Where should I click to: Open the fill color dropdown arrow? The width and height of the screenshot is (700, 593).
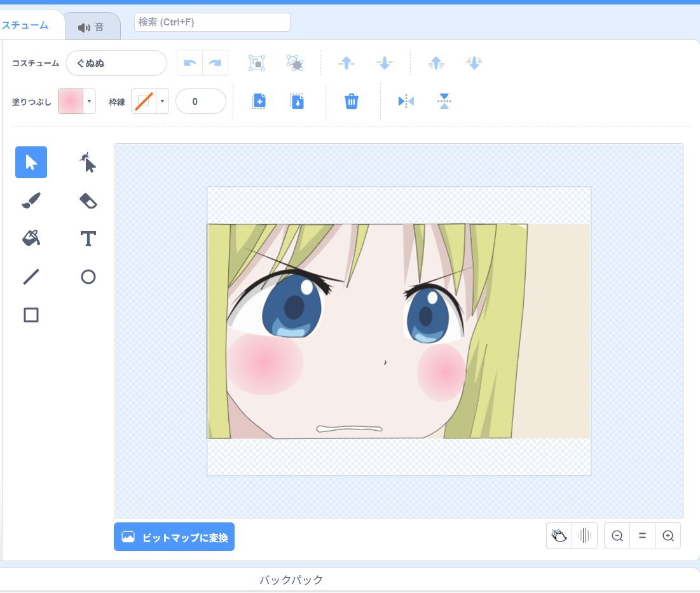89,101
